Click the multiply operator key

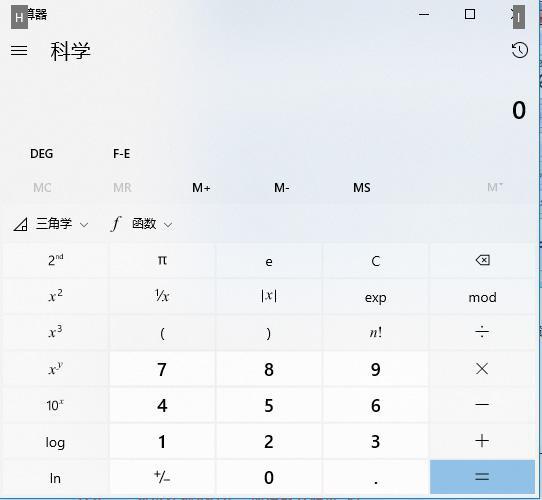(482, 369)
